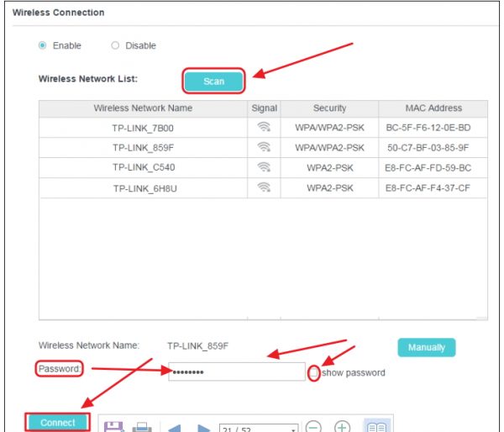The width and height of the screenshot is (504, 432).
Task: Tick the show password checkbox
Action: [313, 373]
